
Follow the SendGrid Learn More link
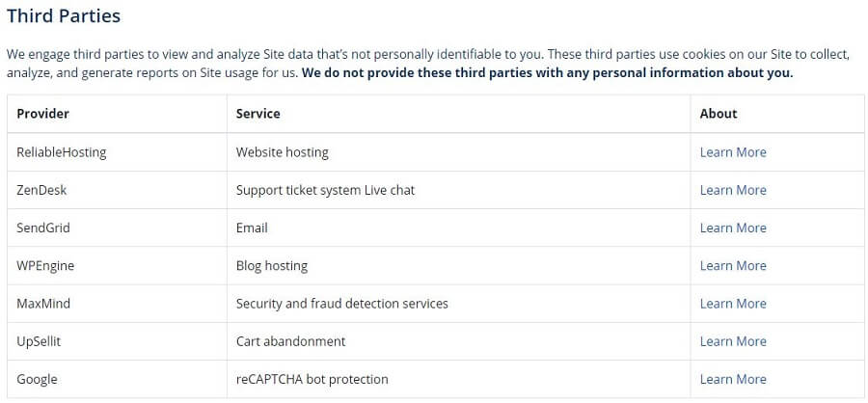coord(733,228)
